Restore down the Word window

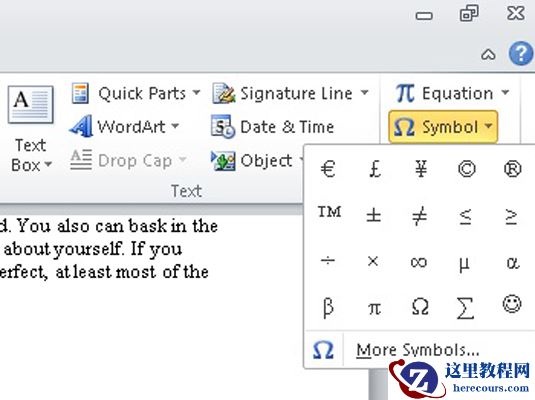469,14
